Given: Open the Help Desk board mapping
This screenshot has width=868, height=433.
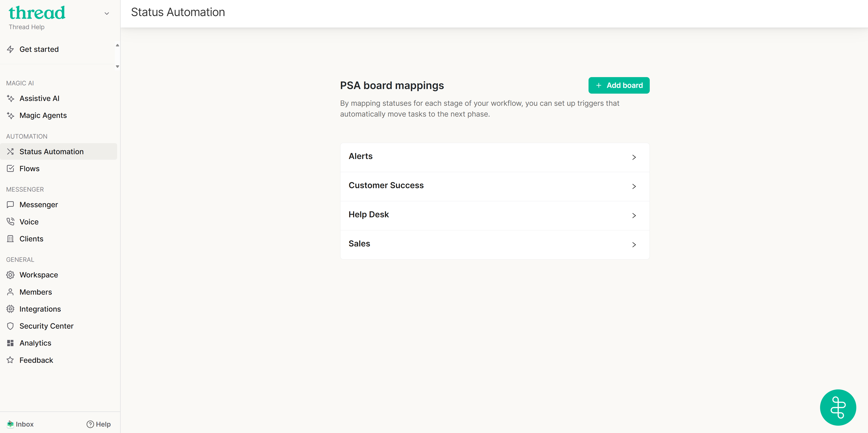Looking at the screenshot, I should click(x=495, y=215).
